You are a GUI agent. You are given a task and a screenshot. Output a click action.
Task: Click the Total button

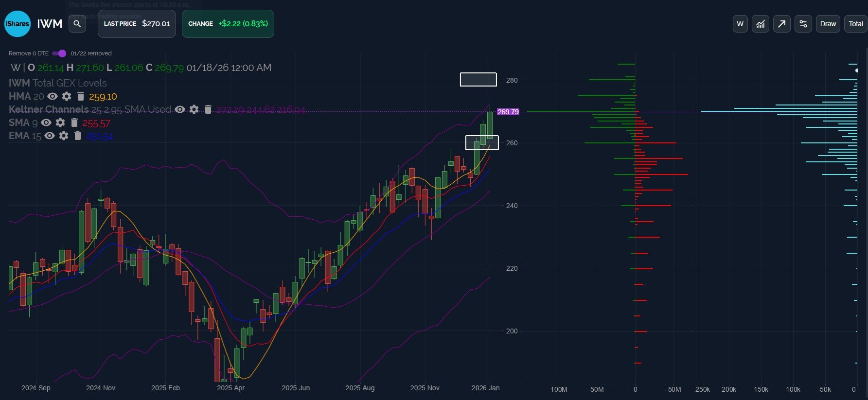coord(856,24)
